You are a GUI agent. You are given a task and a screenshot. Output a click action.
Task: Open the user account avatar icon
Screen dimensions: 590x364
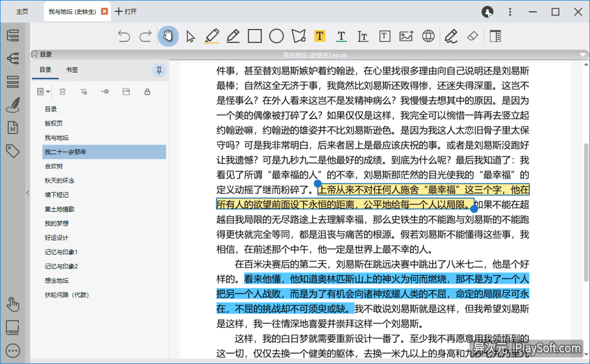point(488,12)
